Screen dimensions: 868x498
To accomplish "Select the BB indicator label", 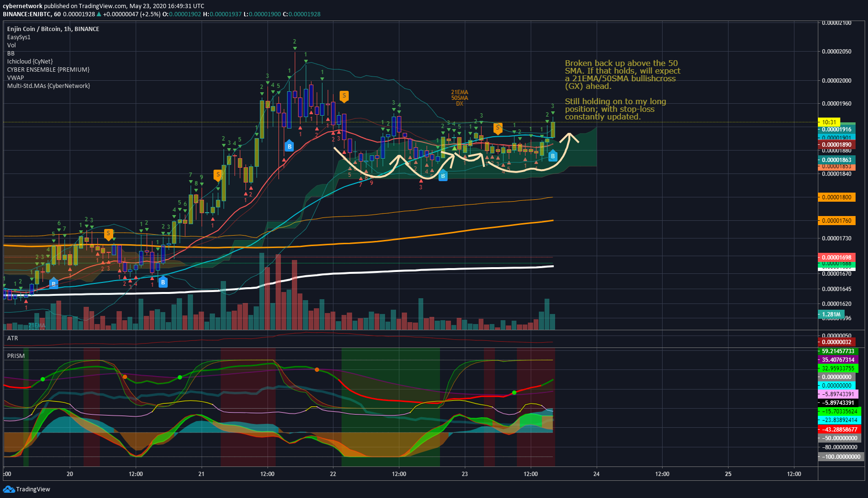I will coord(11,54).
